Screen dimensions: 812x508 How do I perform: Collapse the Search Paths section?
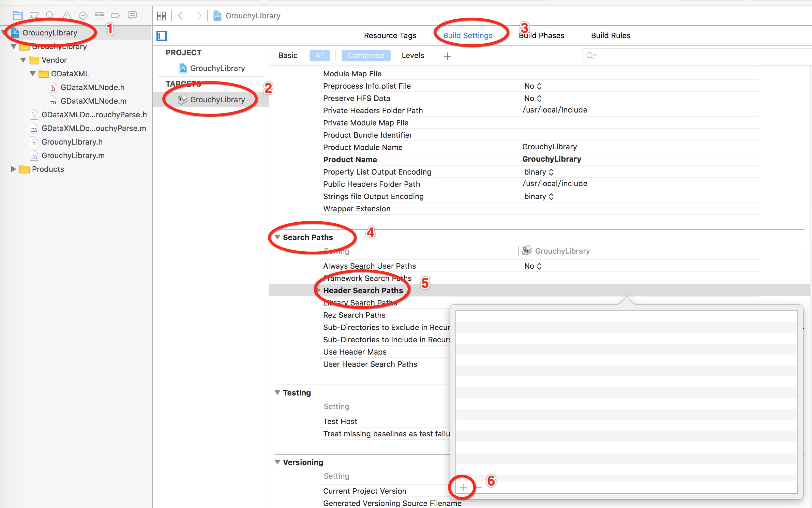pyautogui.click(x=277, y=237)
